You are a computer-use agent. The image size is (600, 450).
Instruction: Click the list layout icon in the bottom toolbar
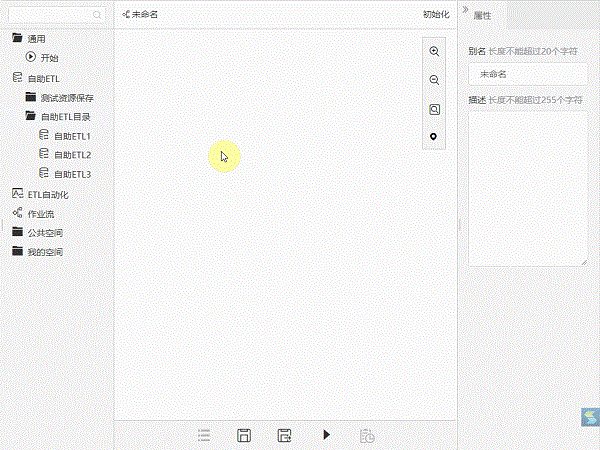[204, 435]
